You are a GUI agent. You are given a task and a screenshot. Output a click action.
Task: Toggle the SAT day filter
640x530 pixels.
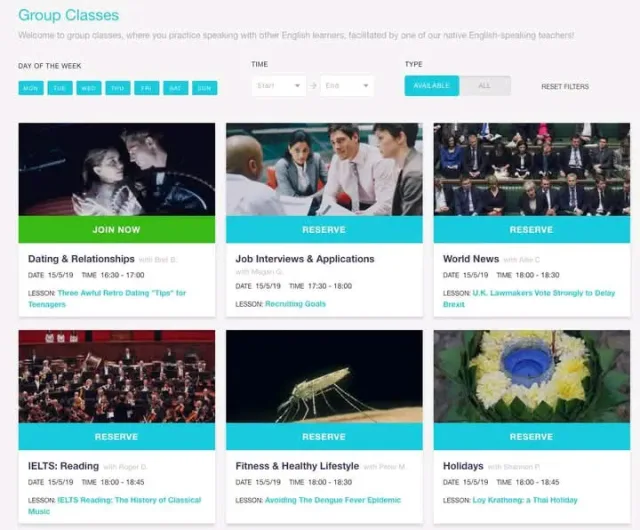click(x=176, y=88)
